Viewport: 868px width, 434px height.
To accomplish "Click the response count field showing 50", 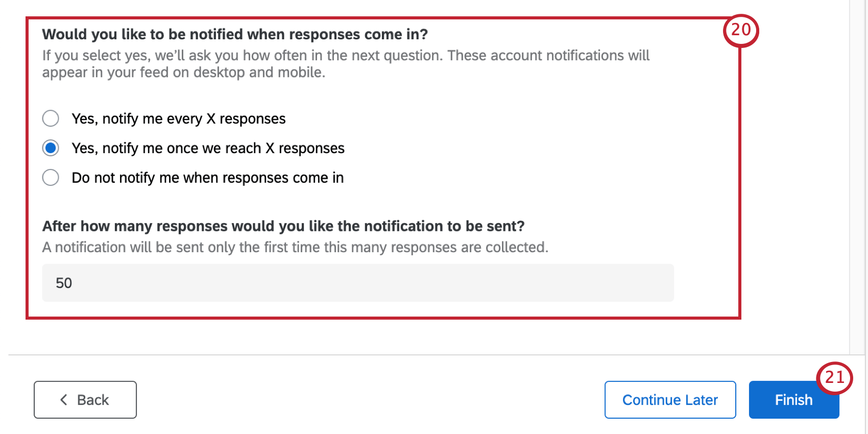I will (357, 283).
